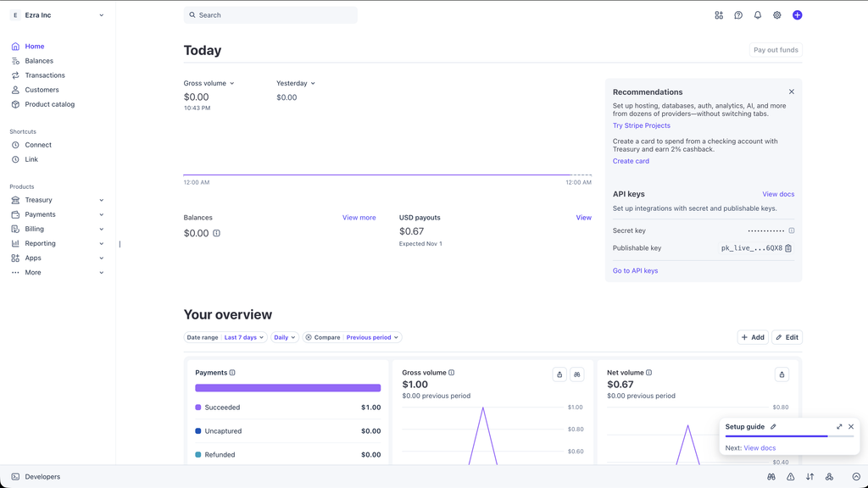The width and height of the screenshot is (868, 488).
Task: Click the masked Secret key dots
Action: pyautogui.click(x=766, y=230)
